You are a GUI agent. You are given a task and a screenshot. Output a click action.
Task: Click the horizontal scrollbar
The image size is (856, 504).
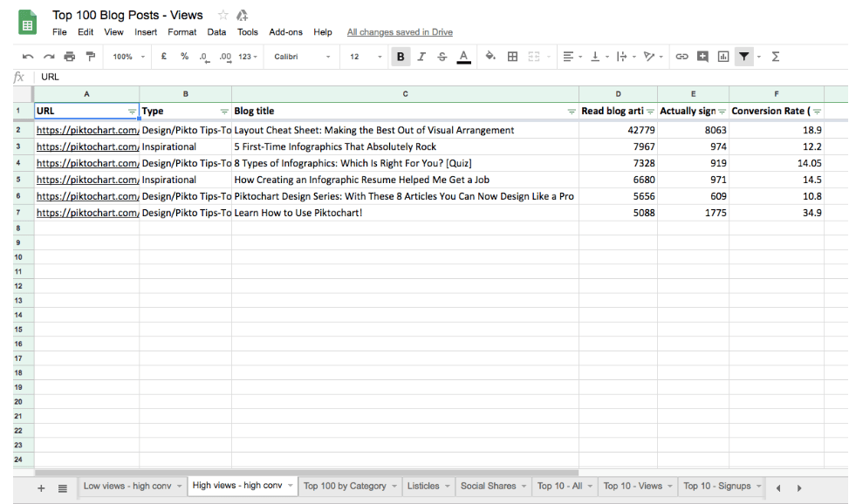(306, 473)
